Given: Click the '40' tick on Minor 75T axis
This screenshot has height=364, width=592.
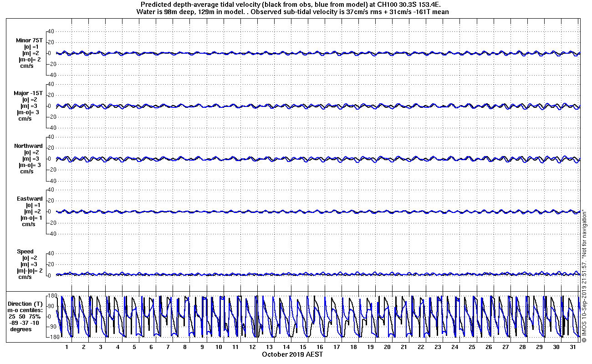Looking at the screenshot, I should (51, 31).
